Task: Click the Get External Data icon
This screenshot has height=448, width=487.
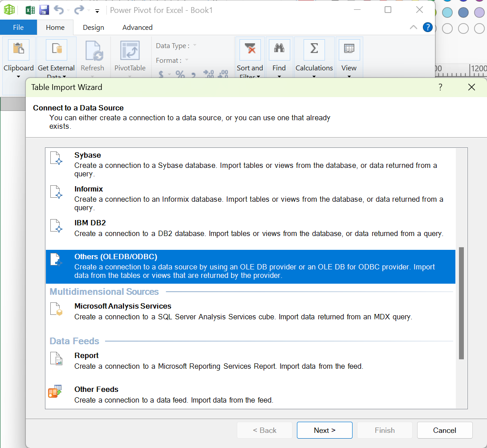Action: (x=57, y=50)
